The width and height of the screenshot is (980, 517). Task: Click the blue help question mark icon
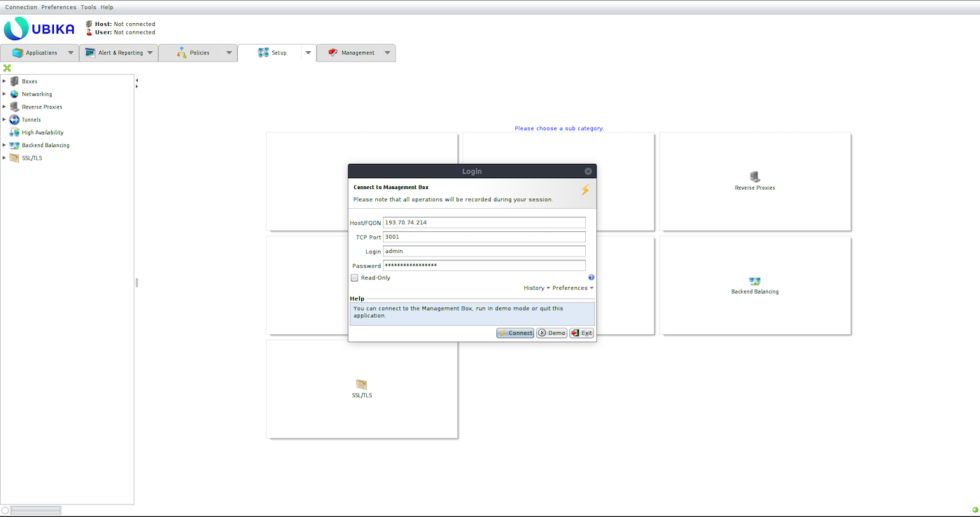tap(591, 277)
